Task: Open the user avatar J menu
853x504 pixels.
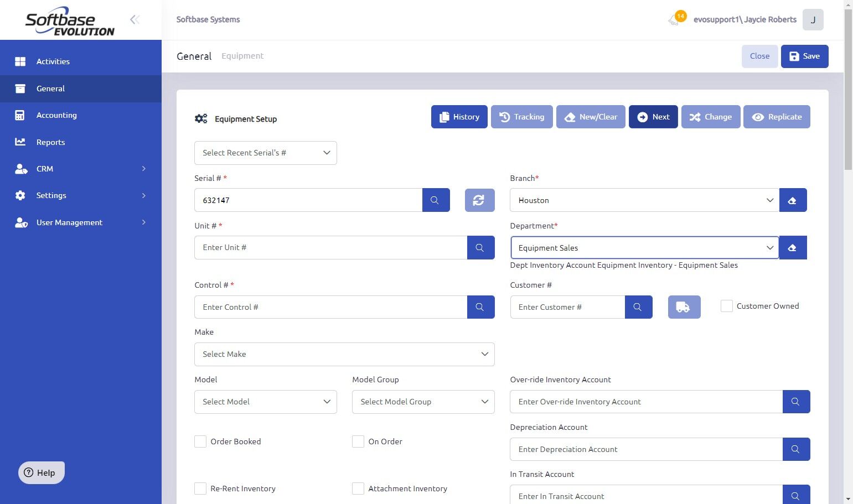Action: (x=813, y=19)
